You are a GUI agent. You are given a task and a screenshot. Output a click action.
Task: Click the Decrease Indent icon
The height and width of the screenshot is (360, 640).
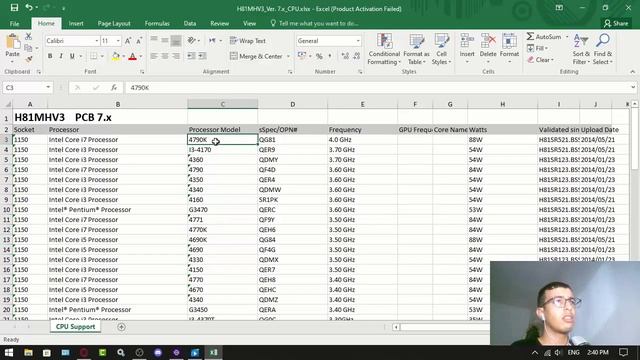191,56
